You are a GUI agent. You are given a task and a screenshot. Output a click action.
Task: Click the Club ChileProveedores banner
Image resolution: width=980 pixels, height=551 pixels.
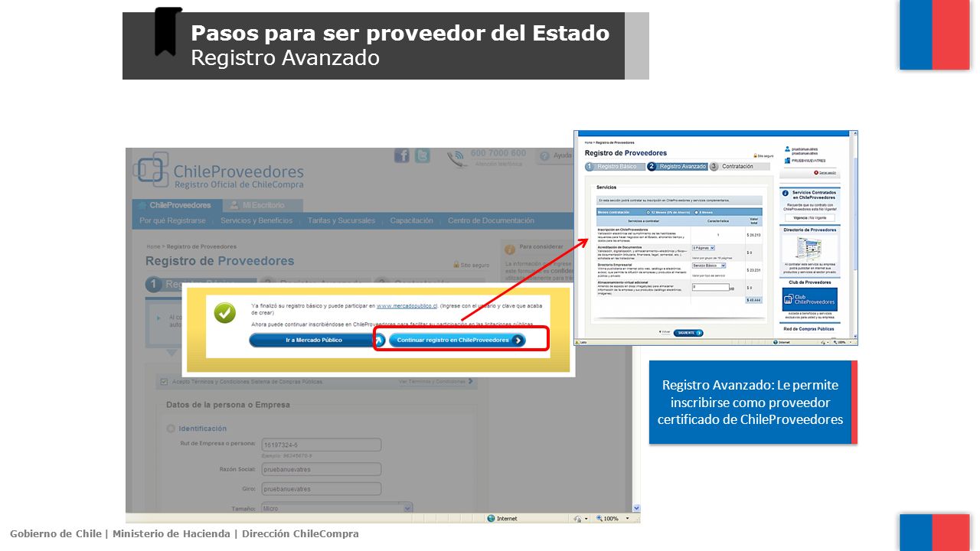810,299
